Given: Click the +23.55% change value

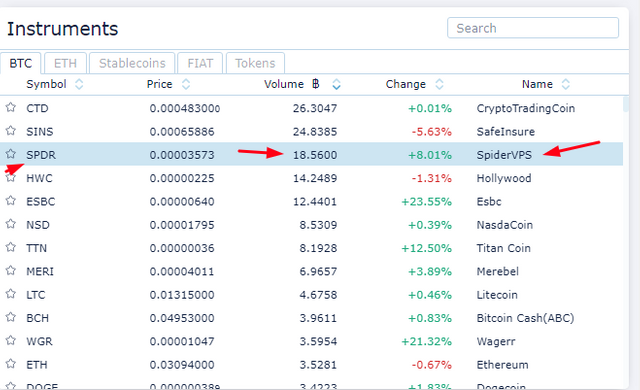Looking at the screenshot, I should click(427, 202).
